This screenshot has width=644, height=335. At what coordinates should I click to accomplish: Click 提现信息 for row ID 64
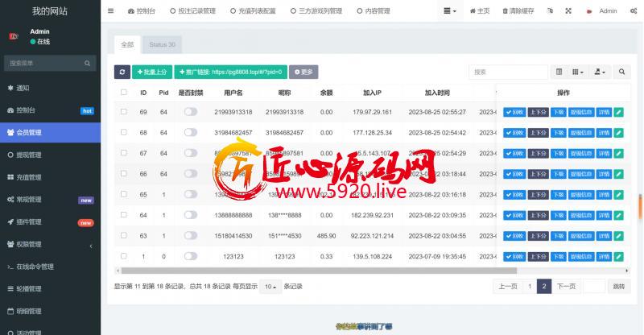(x=581, y=215)
